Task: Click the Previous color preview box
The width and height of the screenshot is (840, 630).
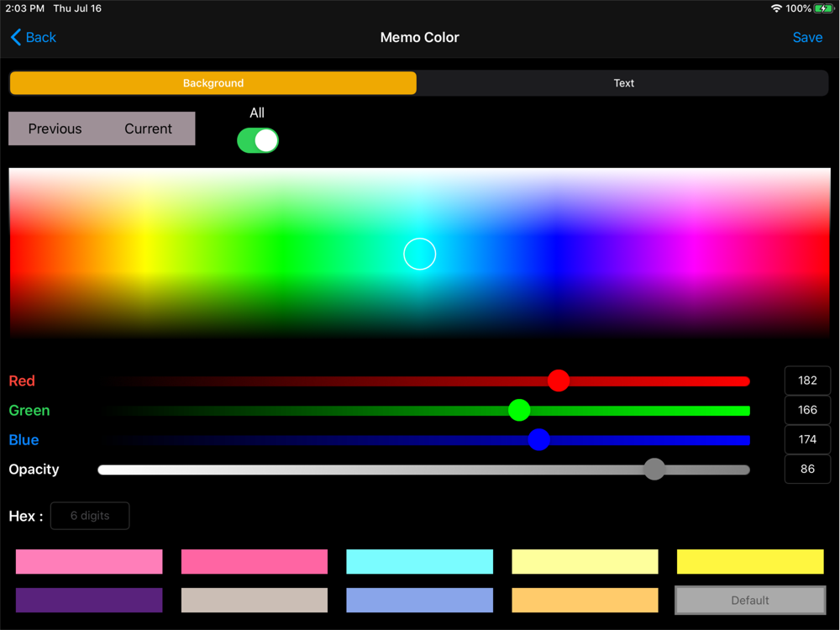Action: click(55, 129)
